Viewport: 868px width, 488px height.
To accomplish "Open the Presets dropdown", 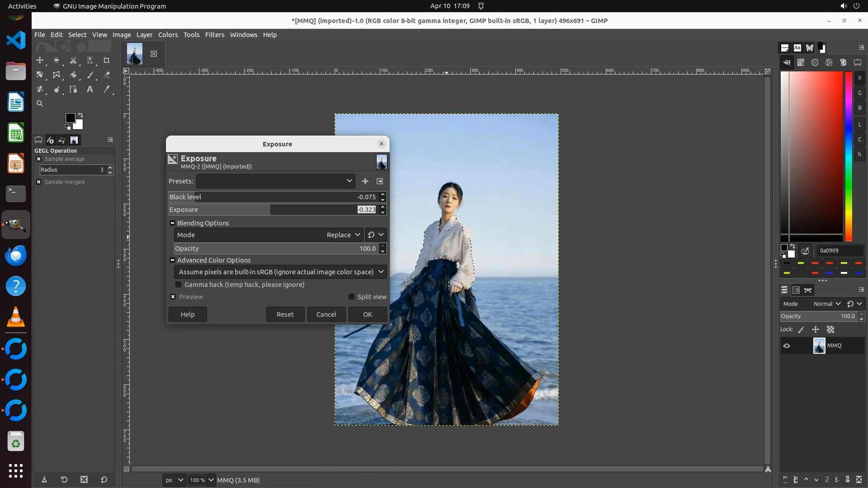I will click(x=275, y=181).
